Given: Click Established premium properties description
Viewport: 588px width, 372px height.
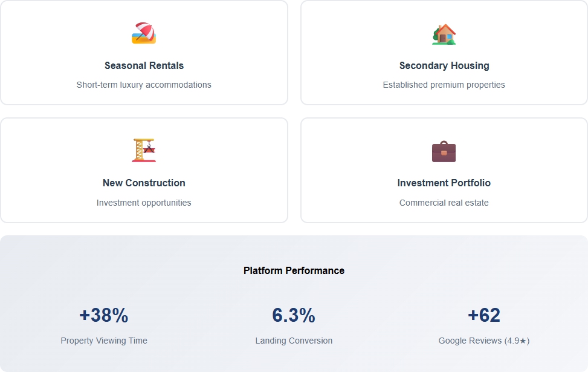Looking at the screenshot, I should (x=444, y=85).
